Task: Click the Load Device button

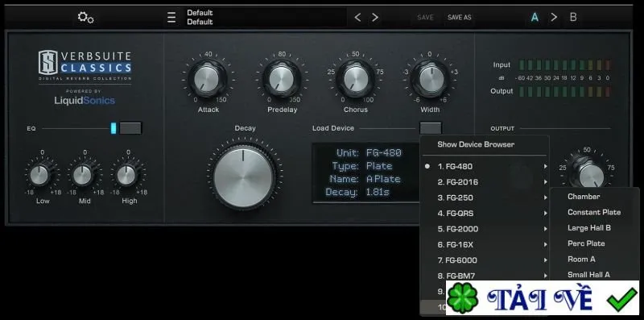Action: (431, 128)
